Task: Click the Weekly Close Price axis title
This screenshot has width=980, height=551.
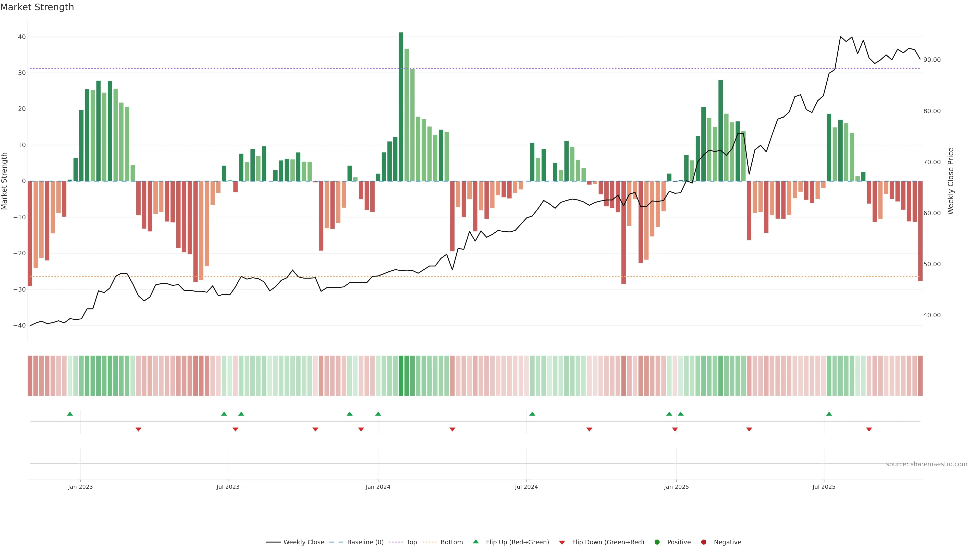Action: (951, 181)
